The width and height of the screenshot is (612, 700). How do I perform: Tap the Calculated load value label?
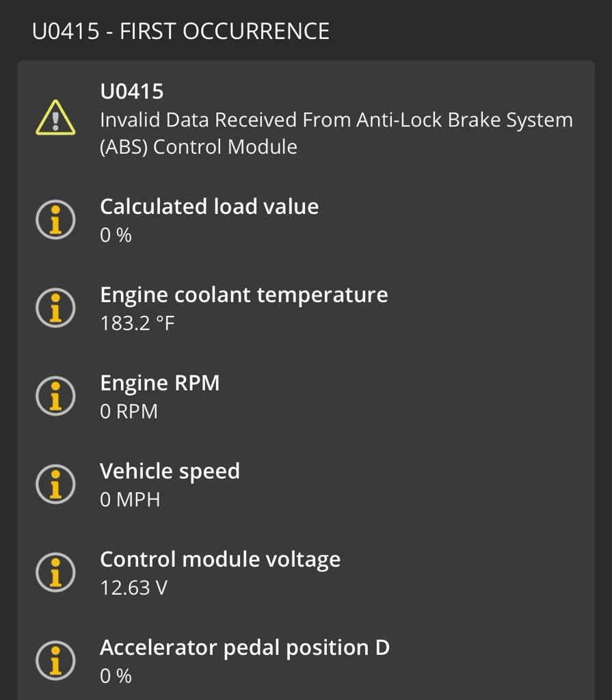tap(209, 206)
